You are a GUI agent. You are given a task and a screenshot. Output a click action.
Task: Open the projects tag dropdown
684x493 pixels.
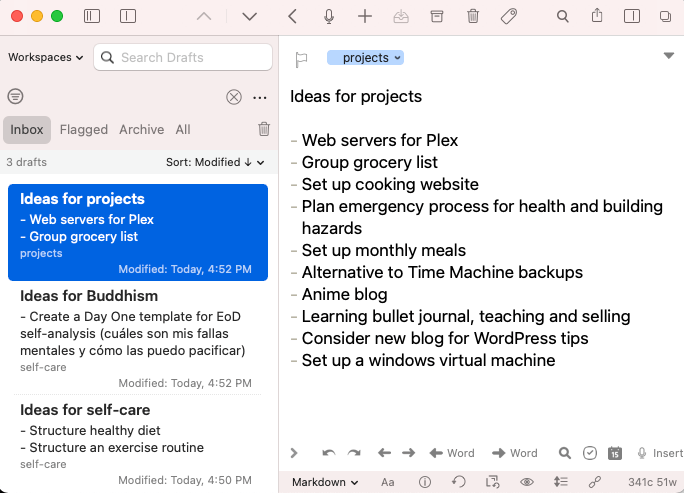(x=365, y=58)
